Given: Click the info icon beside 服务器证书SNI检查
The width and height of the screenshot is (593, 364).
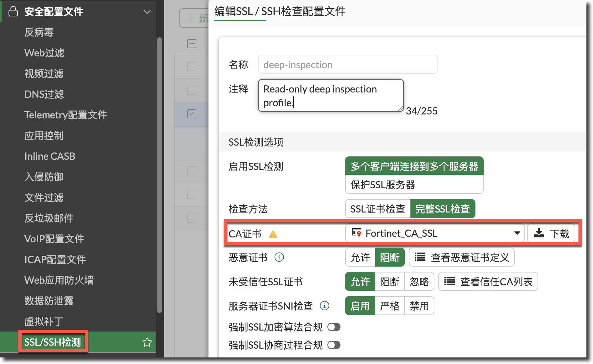Looking at the screenshot, I should pyautogui.click(x=324, y=306).
